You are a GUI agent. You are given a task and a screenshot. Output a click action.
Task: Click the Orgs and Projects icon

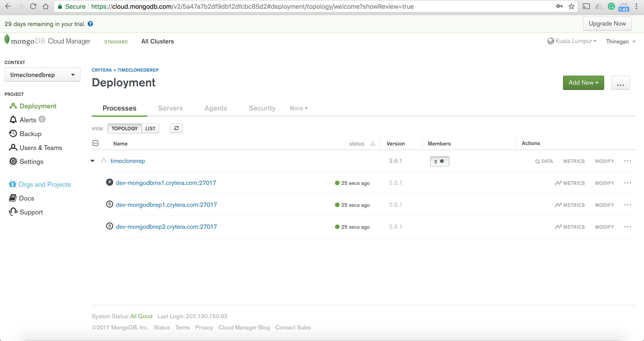12,184
